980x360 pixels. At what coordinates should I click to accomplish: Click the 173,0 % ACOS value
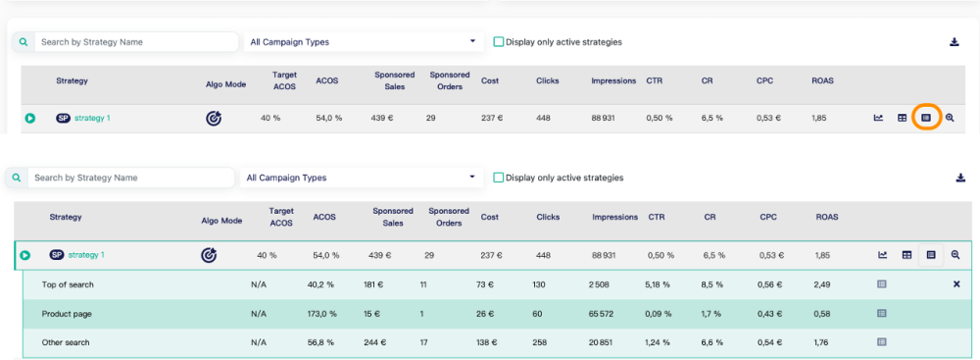(x=322, y=314)
